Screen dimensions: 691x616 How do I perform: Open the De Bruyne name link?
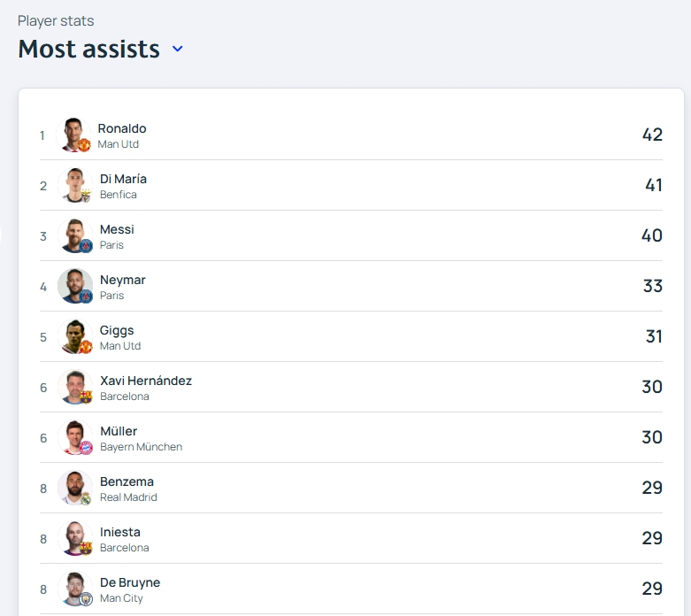coord(130,582)
